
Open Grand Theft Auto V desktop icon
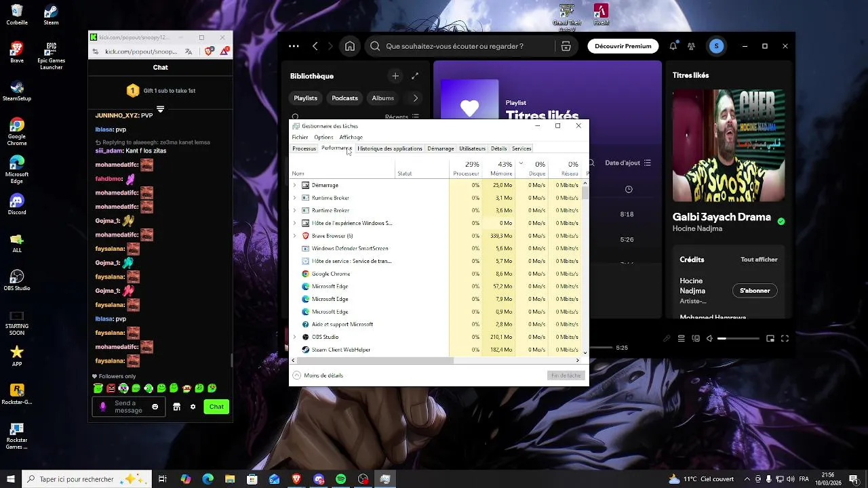(x=567, y=17)
